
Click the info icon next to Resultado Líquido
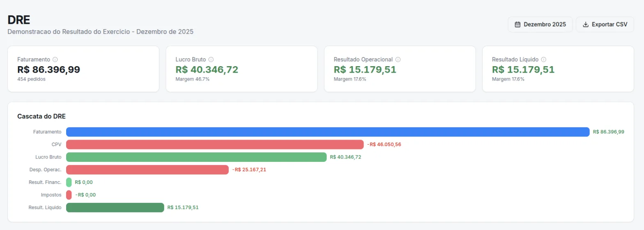(x=543, y=59)
